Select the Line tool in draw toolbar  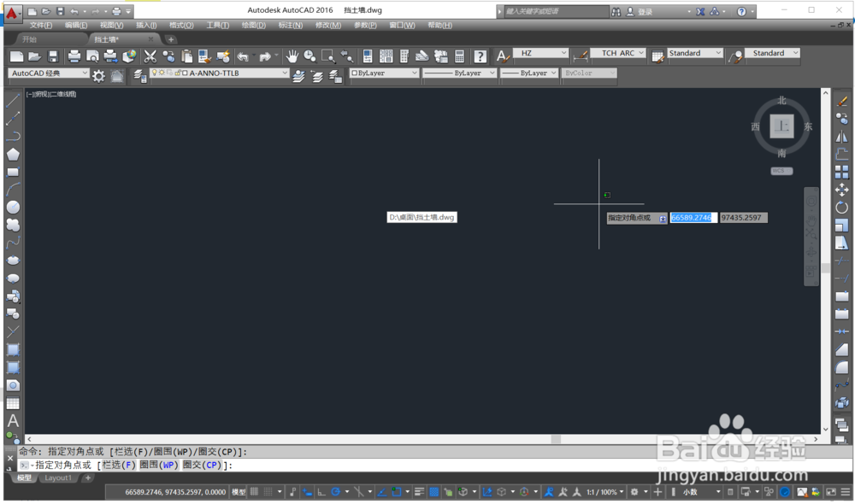(13, 100)
